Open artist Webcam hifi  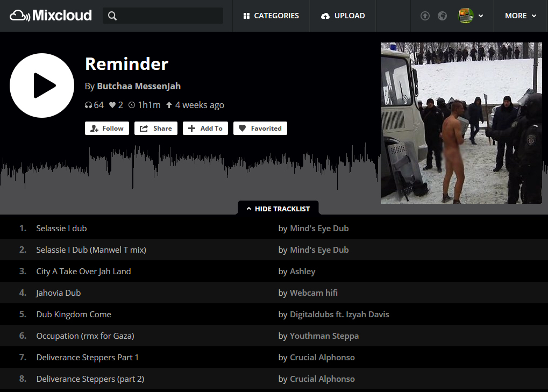tap(314, 293)
